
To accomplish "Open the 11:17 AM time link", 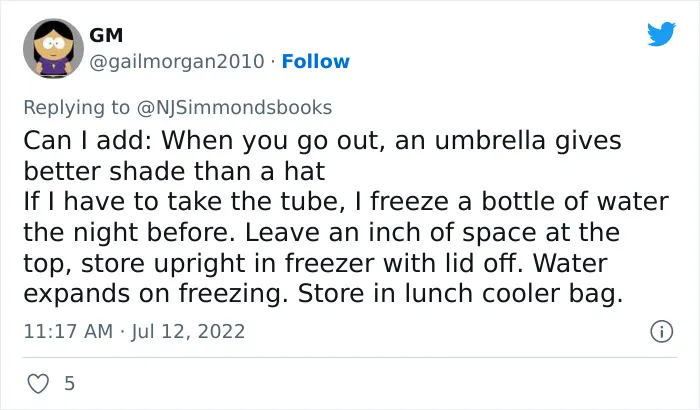I will 68,331.
